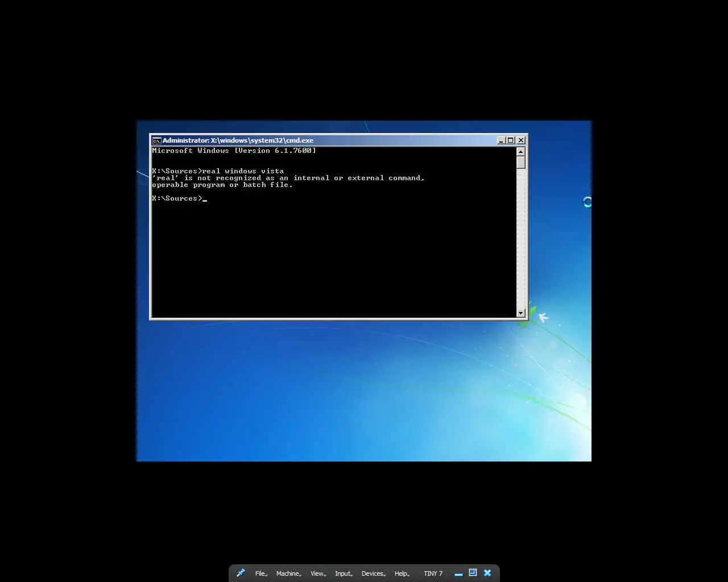Click the 'real windows vista' command text
Image resolution: width=728 pixels, height=582 pixels.
pos(243,171)
